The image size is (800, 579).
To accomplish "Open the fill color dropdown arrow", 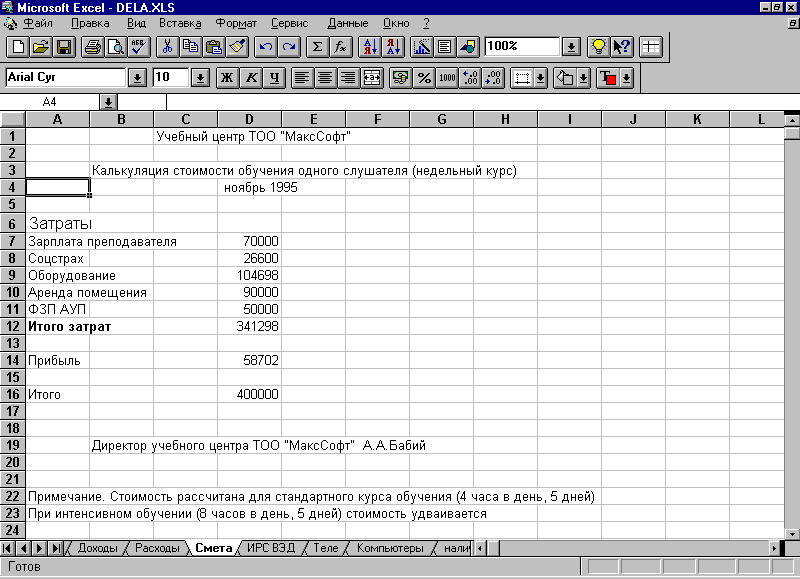I will coord(584,78).
